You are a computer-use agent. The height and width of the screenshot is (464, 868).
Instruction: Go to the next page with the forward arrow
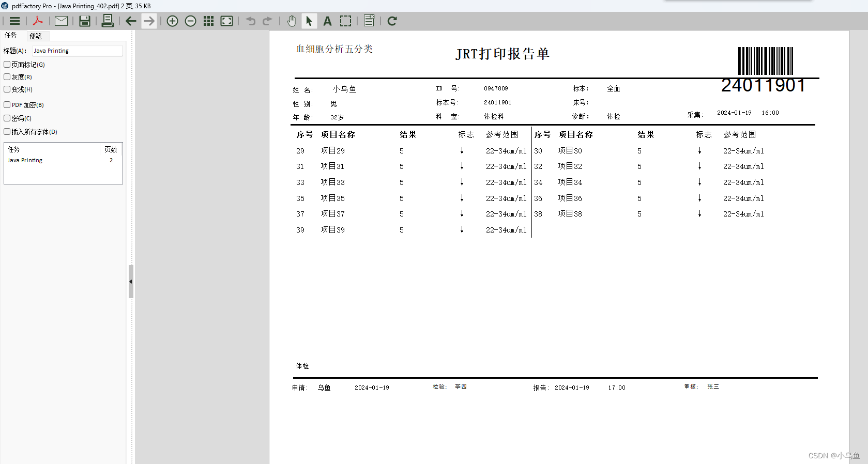149,21
